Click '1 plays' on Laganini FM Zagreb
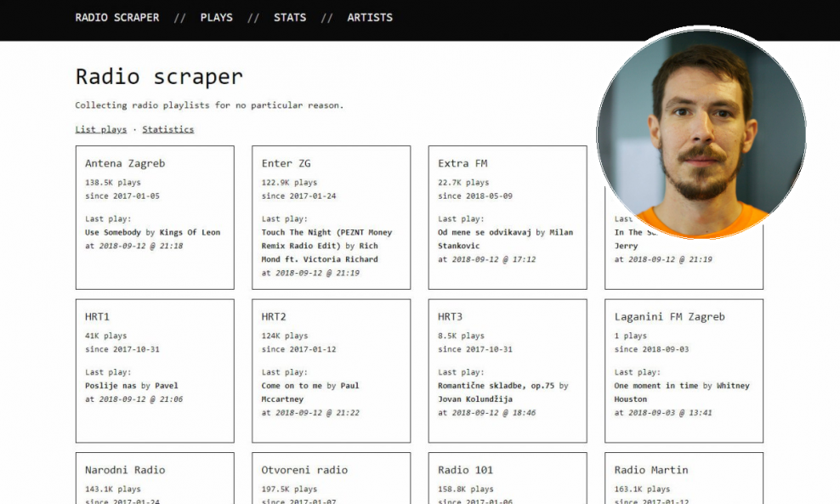840x504 pixels. [630, 335]
